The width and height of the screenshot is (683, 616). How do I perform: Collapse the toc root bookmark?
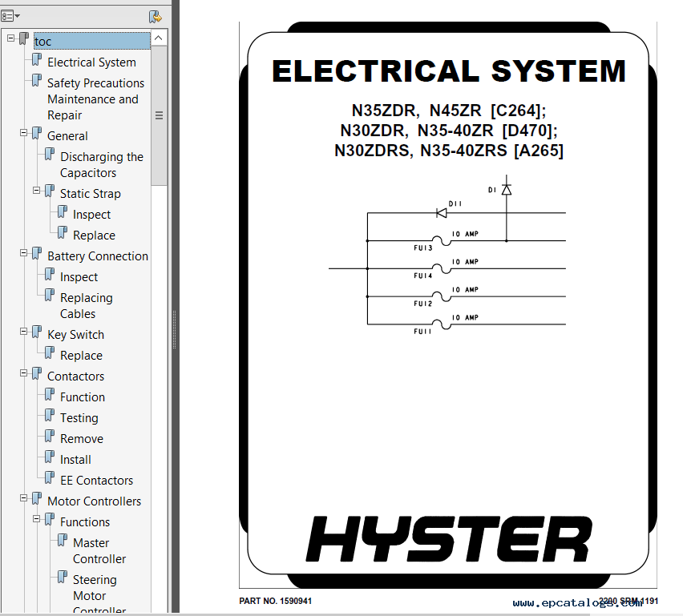pyautogui.click(x=11, y=38)
